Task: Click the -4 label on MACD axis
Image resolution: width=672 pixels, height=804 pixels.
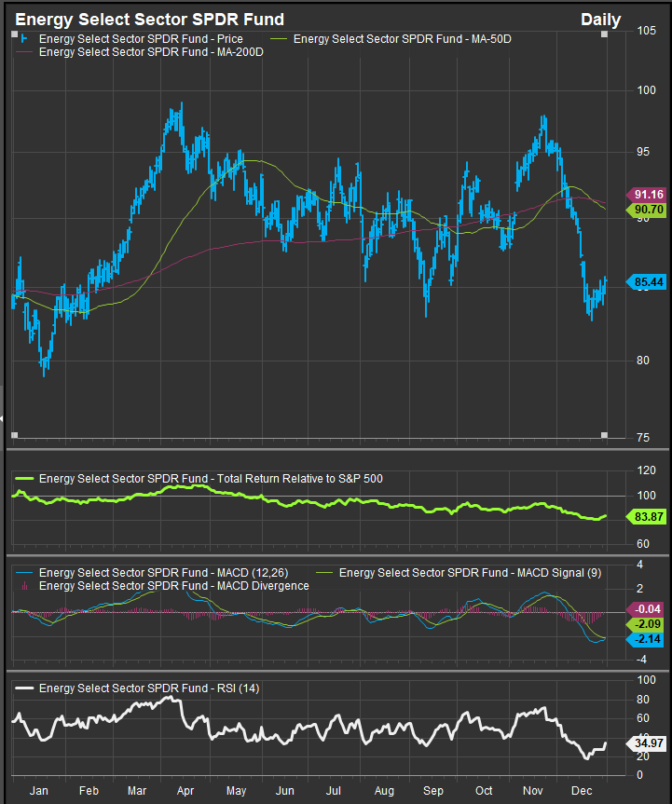Action: pyautogui.click(x=641, y=660)
